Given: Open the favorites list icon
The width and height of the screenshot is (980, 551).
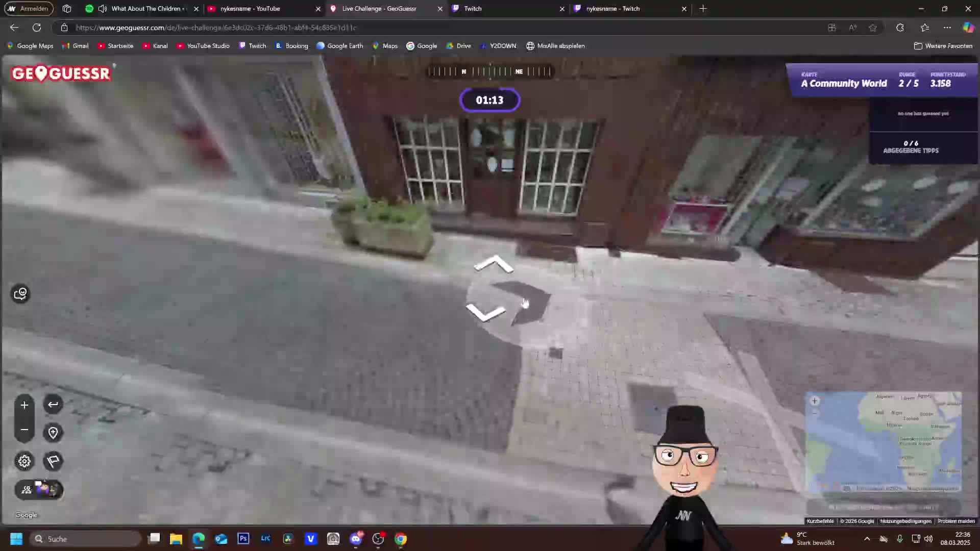Looking at the screenshot, I should [x=925, y=28].
